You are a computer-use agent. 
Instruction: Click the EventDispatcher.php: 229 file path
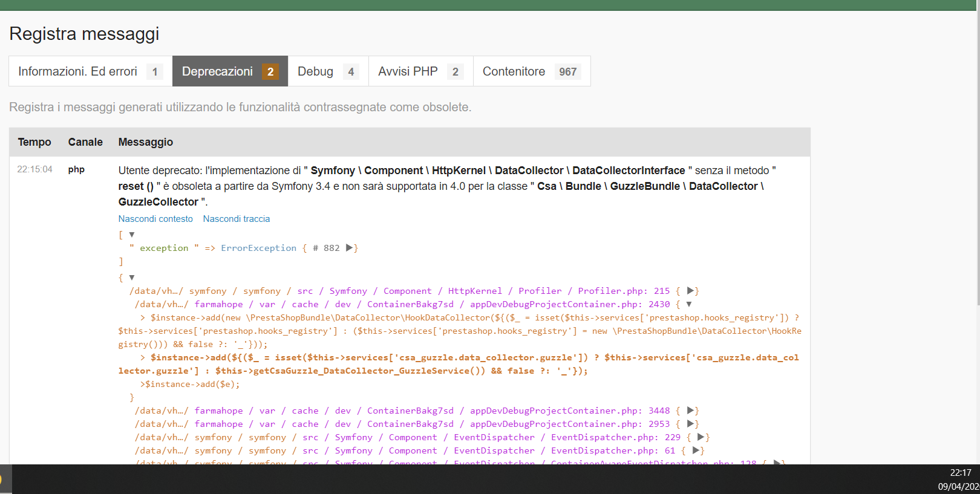coord(408,437)
